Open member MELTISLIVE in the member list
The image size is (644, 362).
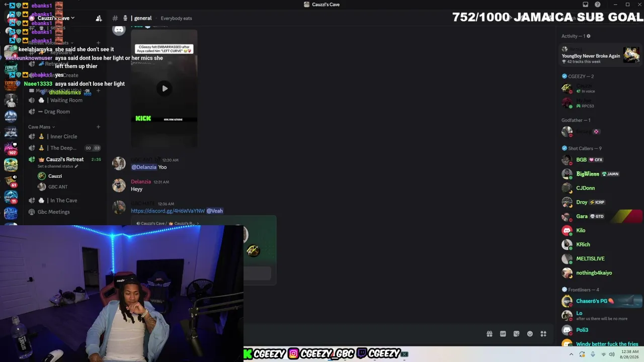601,258
